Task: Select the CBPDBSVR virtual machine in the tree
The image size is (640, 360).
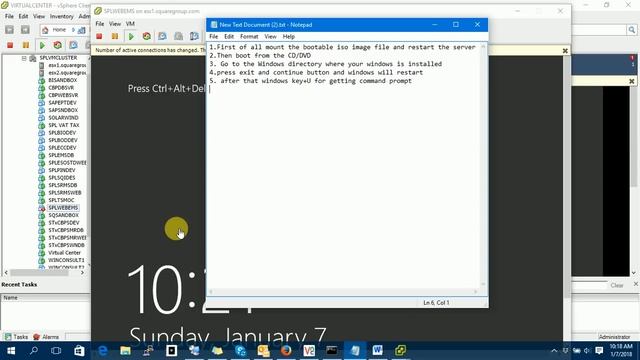Action: click(61, 88)
